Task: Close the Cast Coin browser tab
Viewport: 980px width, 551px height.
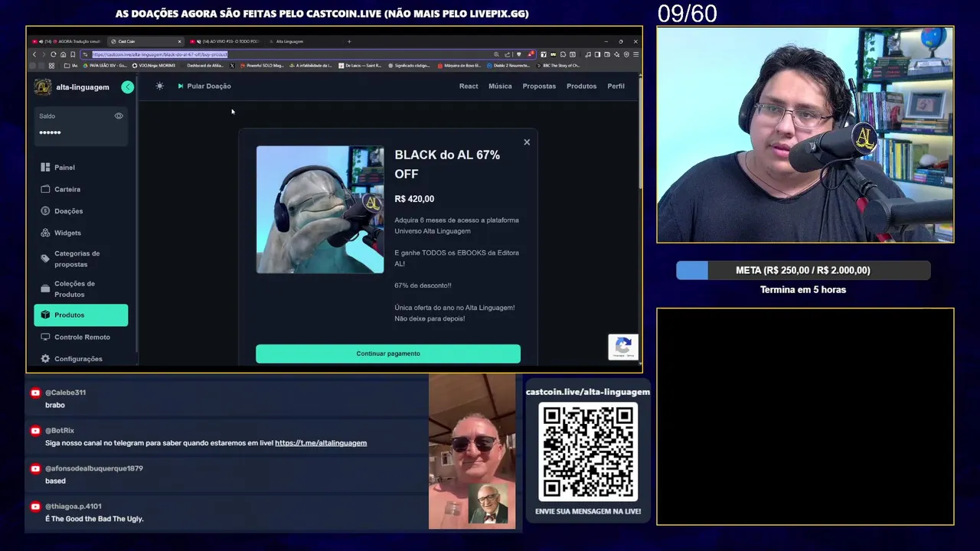Action: [x=179, y=41]
